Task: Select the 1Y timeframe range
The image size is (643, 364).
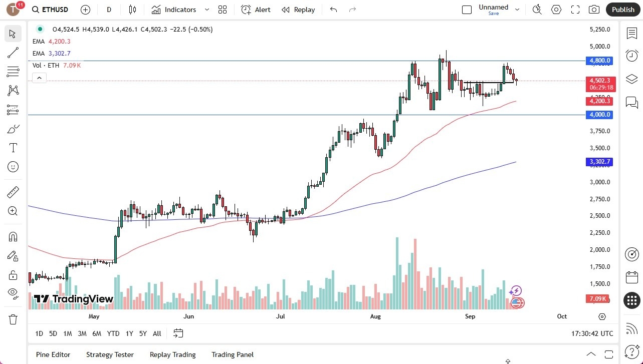Action: click(129, 333)
